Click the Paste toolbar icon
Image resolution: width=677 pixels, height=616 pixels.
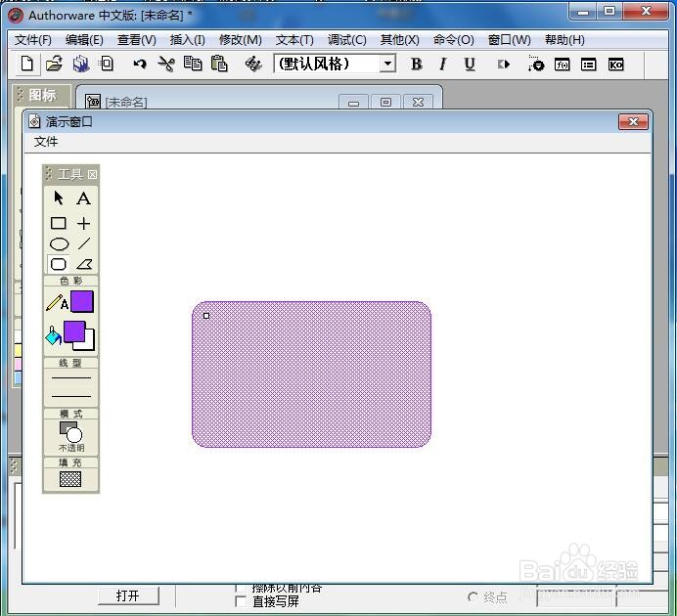coord(219,64)
